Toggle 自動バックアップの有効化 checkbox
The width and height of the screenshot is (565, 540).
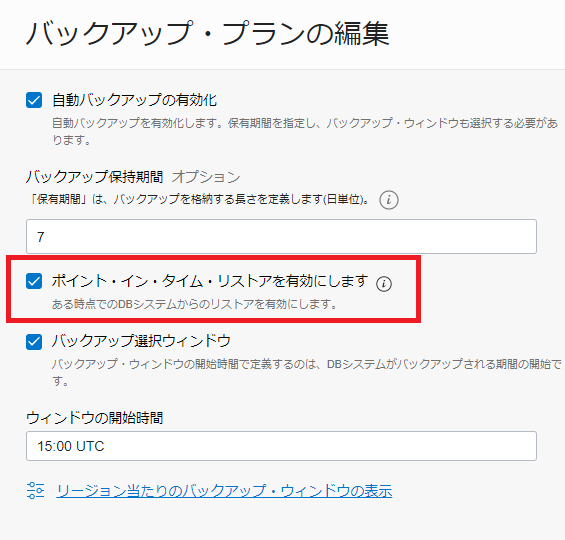click(x=34, y=100)
